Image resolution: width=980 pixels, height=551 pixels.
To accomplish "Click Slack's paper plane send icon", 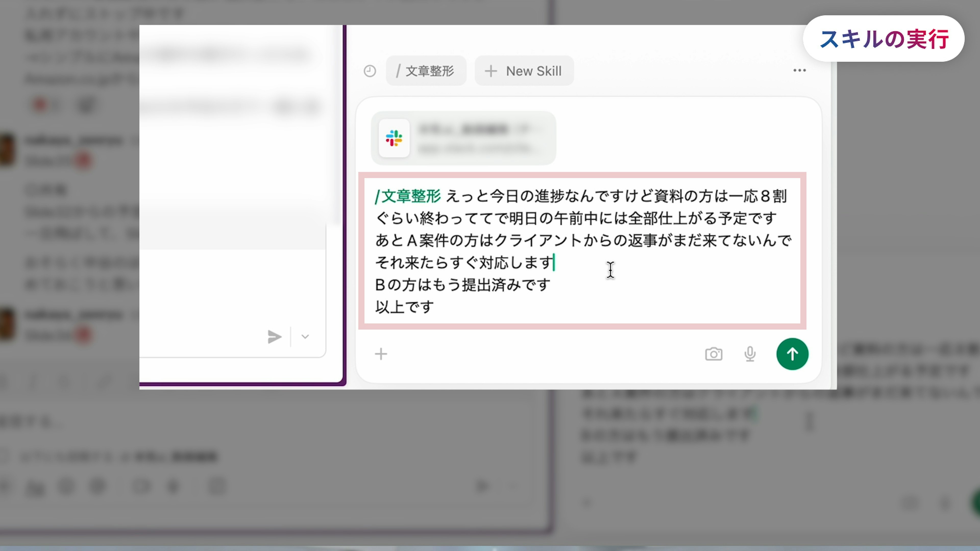I will (x=274, y=337).
